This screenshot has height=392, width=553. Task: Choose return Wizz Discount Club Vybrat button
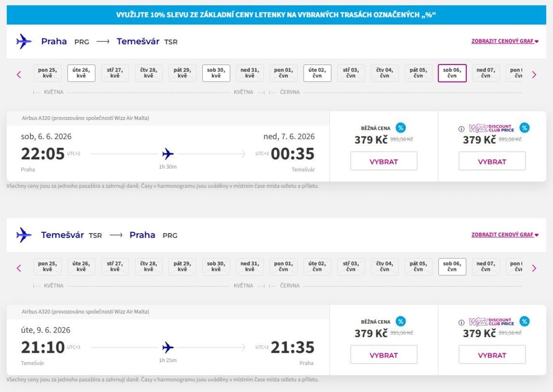pos(492,355)
